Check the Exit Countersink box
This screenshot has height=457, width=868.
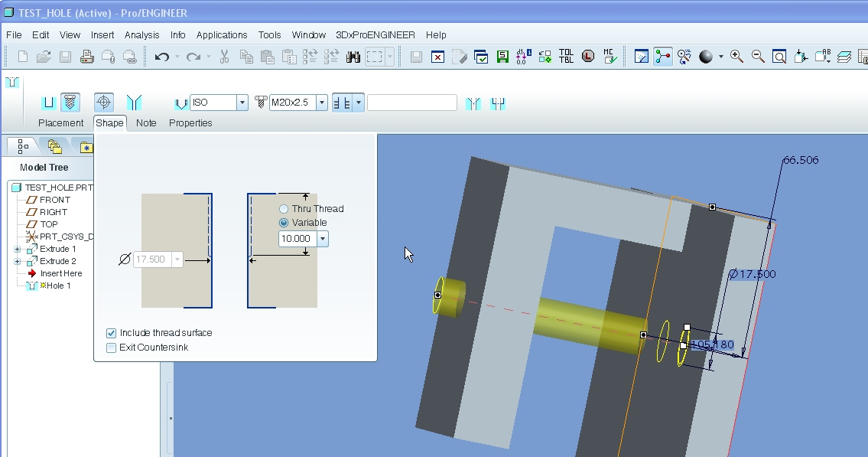click(x=111, y=348)
